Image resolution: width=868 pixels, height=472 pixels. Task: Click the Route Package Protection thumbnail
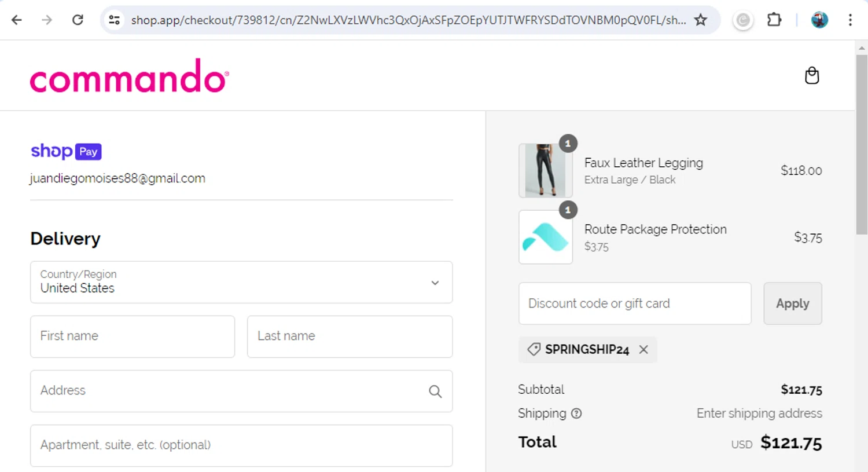(545, 237)
